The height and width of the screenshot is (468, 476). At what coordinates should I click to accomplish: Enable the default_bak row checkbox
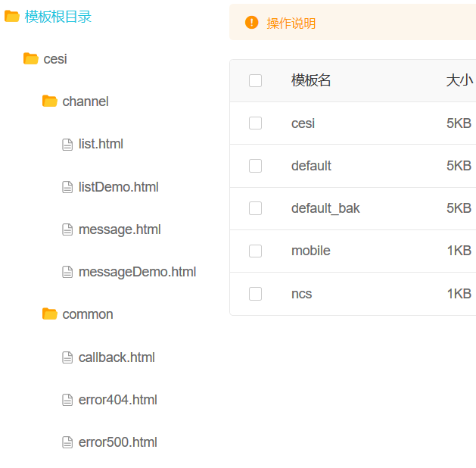point(255,208)
